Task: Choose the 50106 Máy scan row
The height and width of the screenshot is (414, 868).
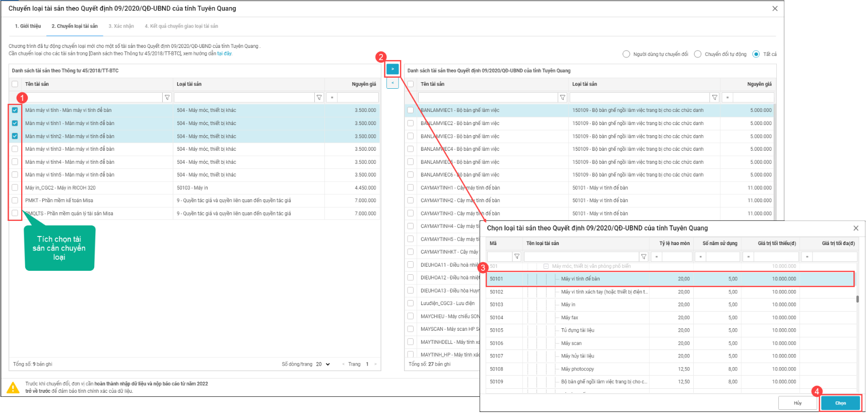Action: (x=670, y=343)
